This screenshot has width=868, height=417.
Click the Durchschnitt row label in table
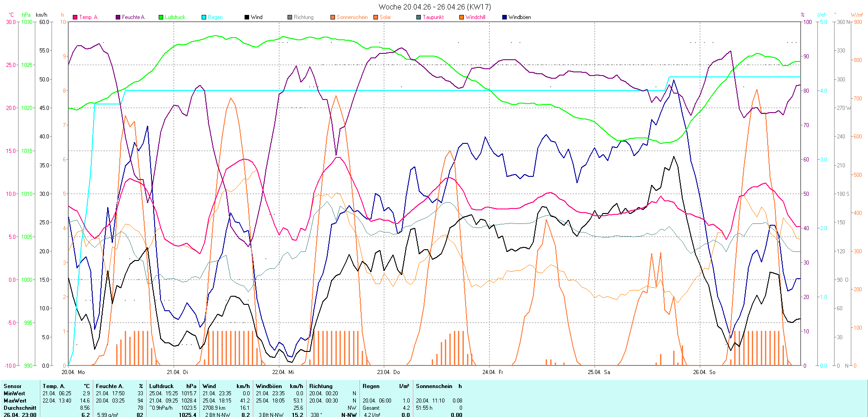coord(20,408)
